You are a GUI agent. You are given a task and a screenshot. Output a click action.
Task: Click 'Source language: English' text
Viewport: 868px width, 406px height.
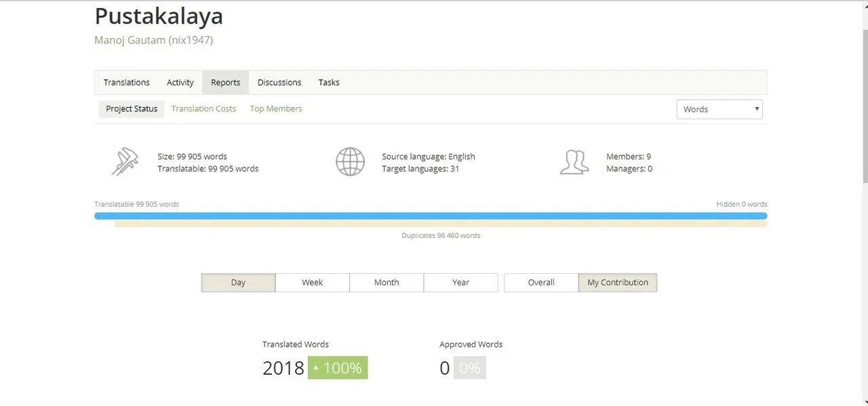point(429,157)
